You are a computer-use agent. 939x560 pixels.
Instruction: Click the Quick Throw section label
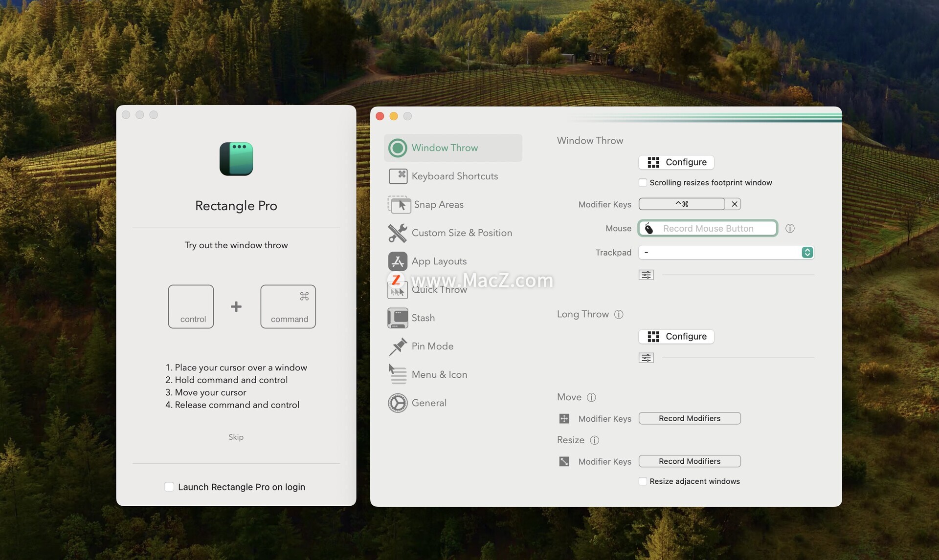pos(439,289)
